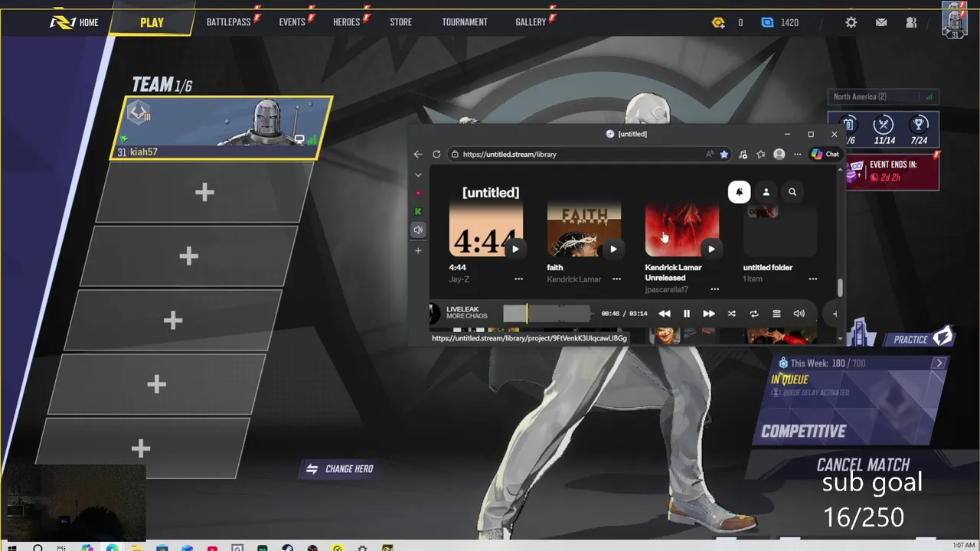The image size is (980, 551).
Task: Open Windows Start menu
Action: pyautogui.click(x=12, y=546)
